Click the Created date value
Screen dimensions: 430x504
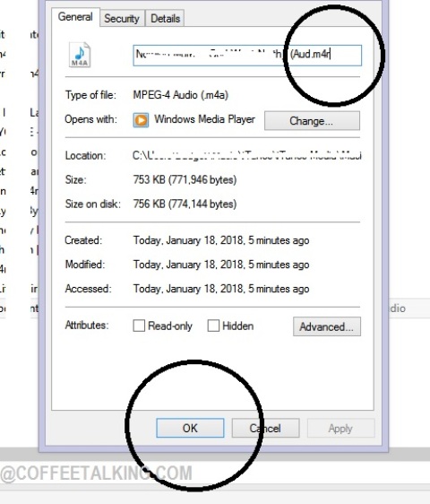tap(221, 240)
